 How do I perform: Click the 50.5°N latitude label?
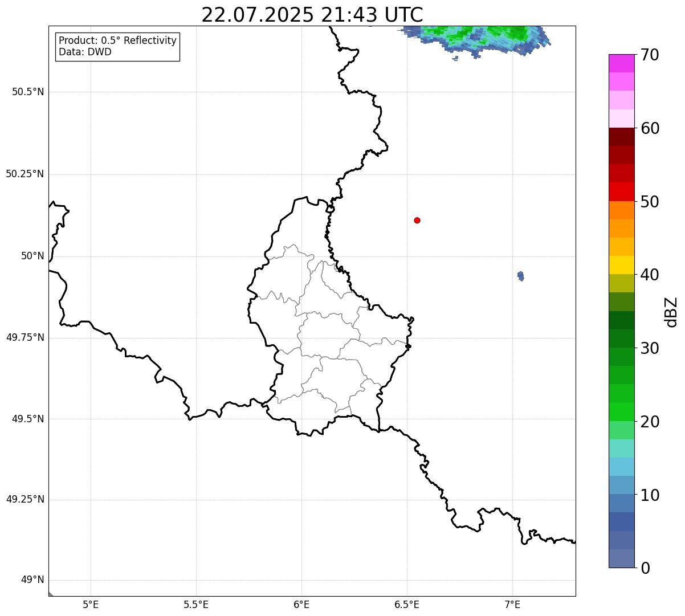coord(28,92)
